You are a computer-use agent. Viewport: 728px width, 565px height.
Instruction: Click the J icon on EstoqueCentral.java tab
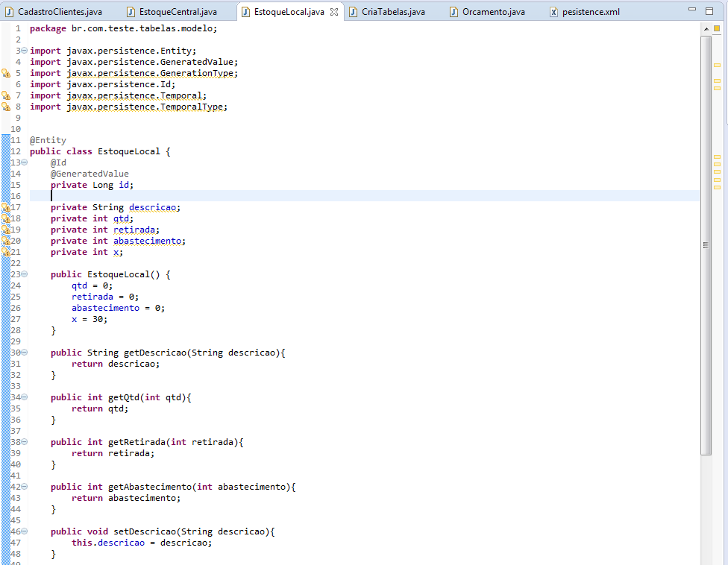[x=131, y=12]
